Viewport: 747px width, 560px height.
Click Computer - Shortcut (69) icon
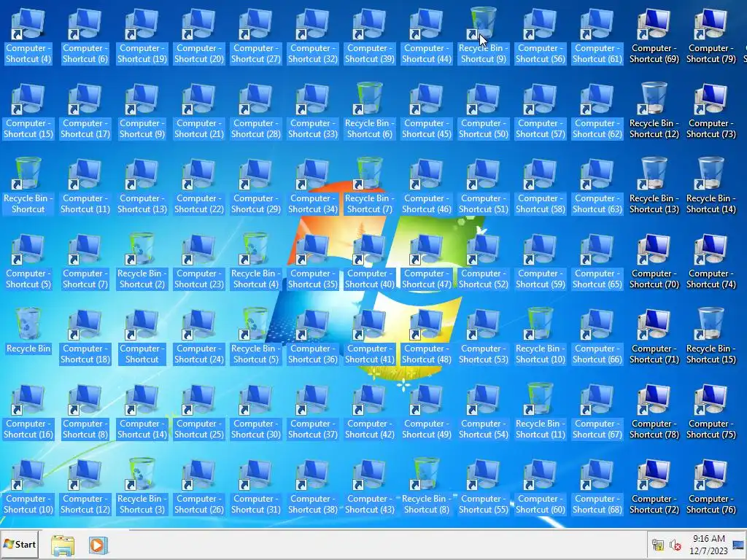tap(654, 36)
